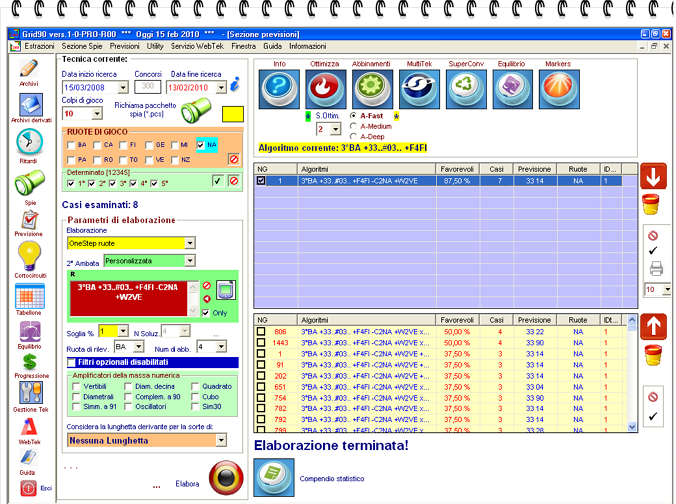Enable the Vertibili amplifier checkbox
Viewport: 676px width, 504px height.
[x=77, y=386]
